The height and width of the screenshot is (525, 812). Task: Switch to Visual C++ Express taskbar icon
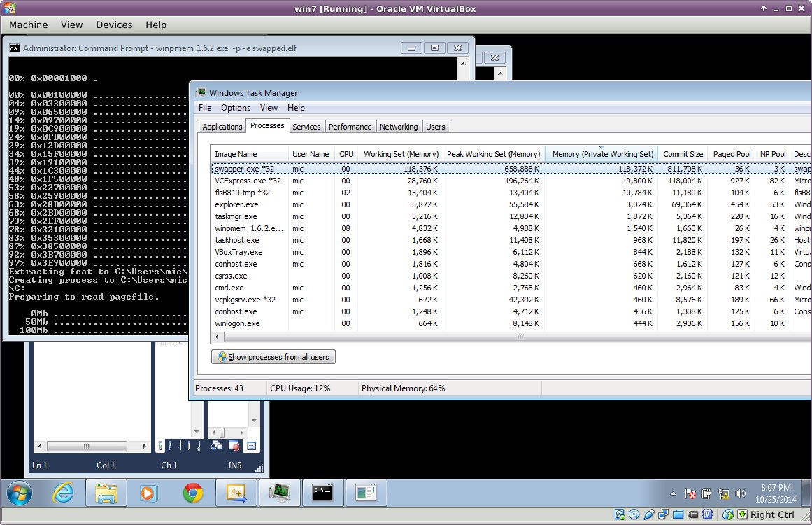pos(236,493)
